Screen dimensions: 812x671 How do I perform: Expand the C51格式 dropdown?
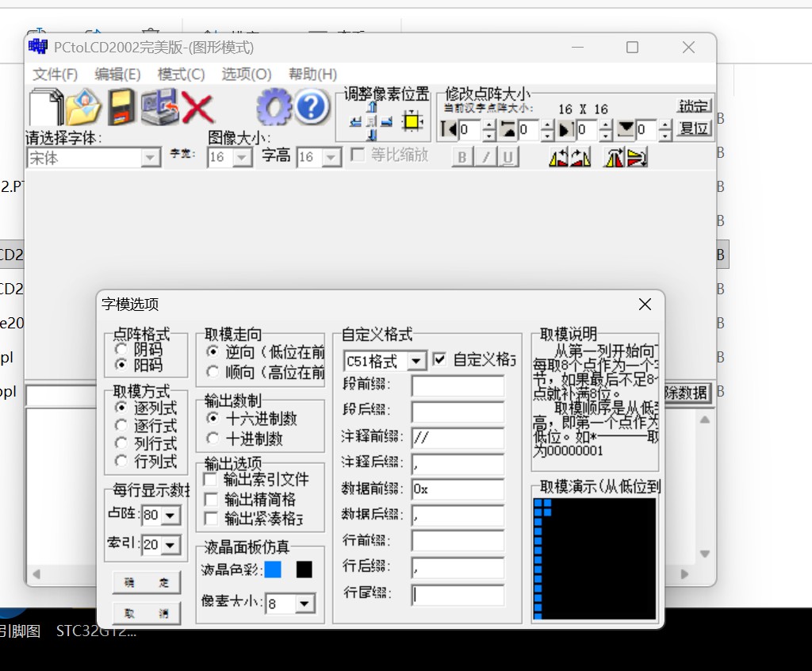[417, 362]
